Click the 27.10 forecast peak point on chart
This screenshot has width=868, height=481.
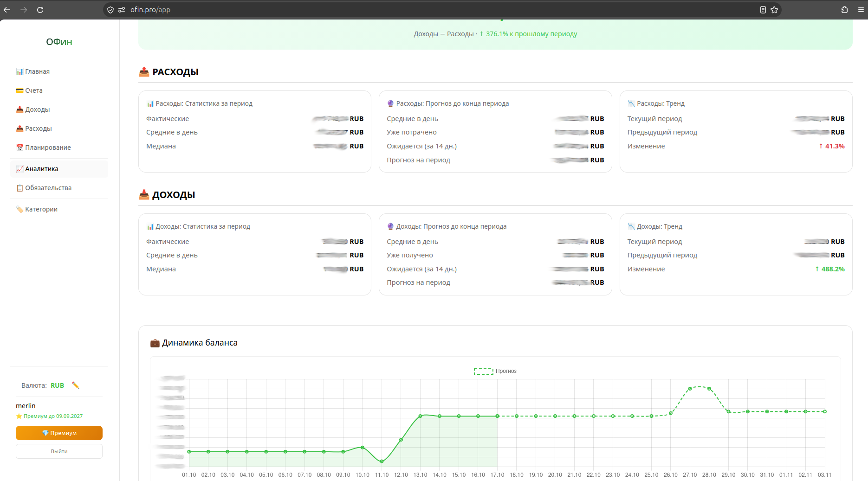tap(690, 389)
